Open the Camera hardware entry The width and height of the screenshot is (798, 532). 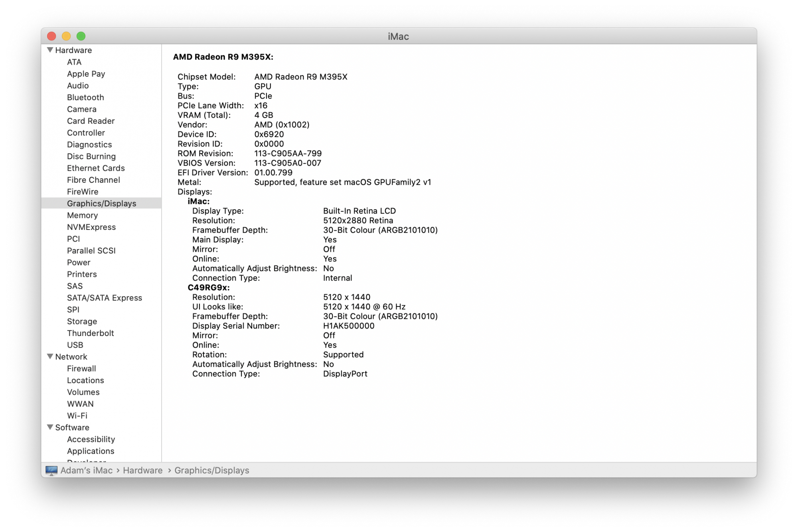coord(81,109)
